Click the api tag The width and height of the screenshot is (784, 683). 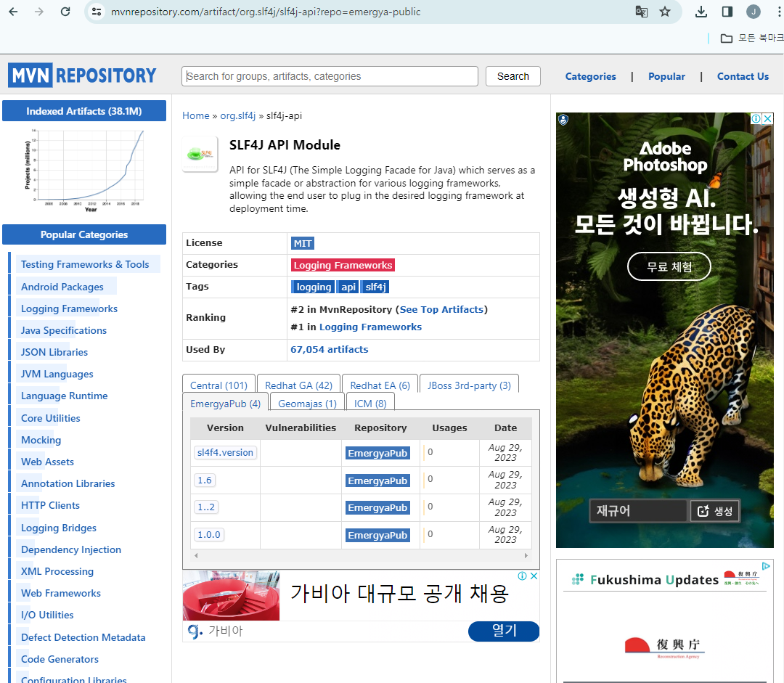(x=348, y=287)
